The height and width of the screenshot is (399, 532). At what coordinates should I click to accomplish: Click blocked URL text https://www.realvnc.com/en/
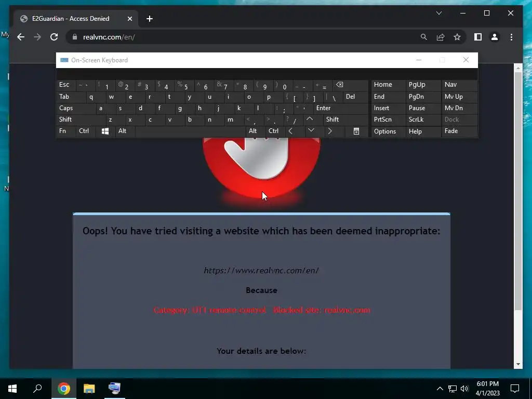coord(261,270)
